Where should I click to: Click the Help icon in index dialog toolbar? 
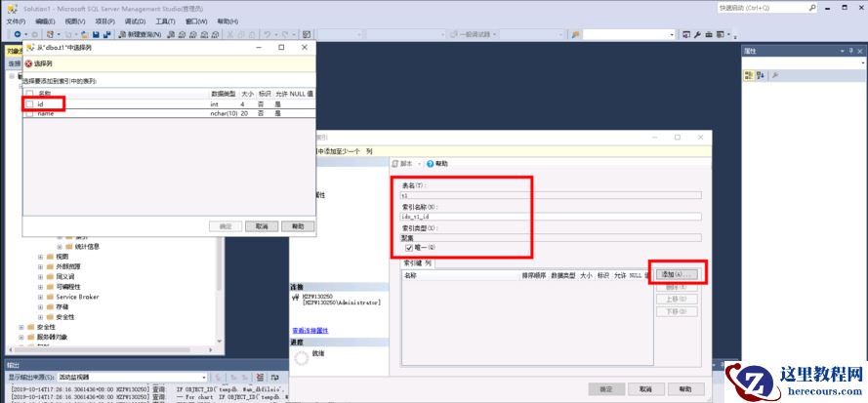coord(431,164)
